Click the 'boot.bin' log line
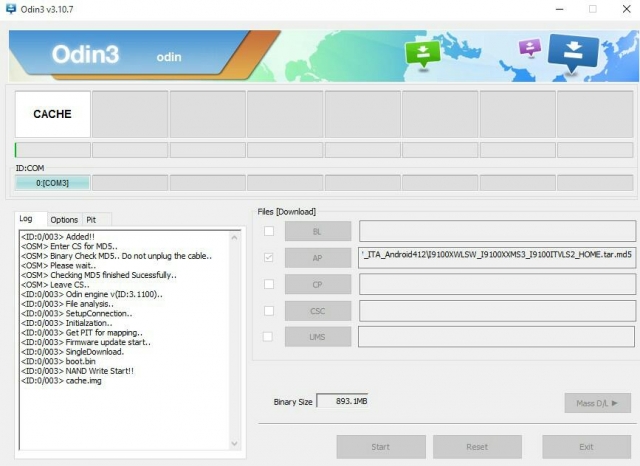Viewport: 640px width, 466px height. tap(58, 361)
